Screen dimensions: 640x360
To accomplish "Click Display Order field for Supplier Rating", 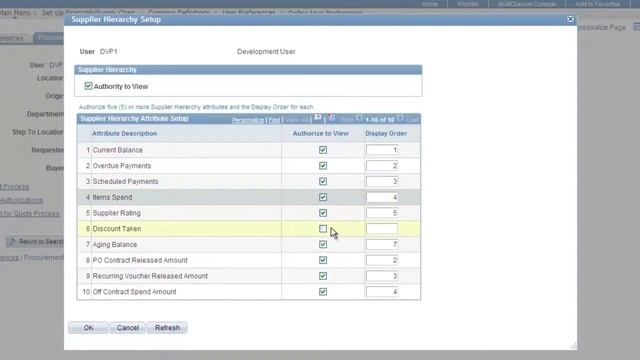I will pos(382,213).
